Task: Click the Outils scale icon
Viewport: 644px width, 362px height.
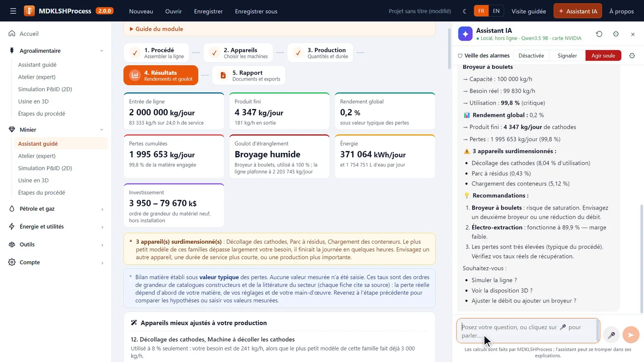Action: pyautogui.click(x=12, y=244)
